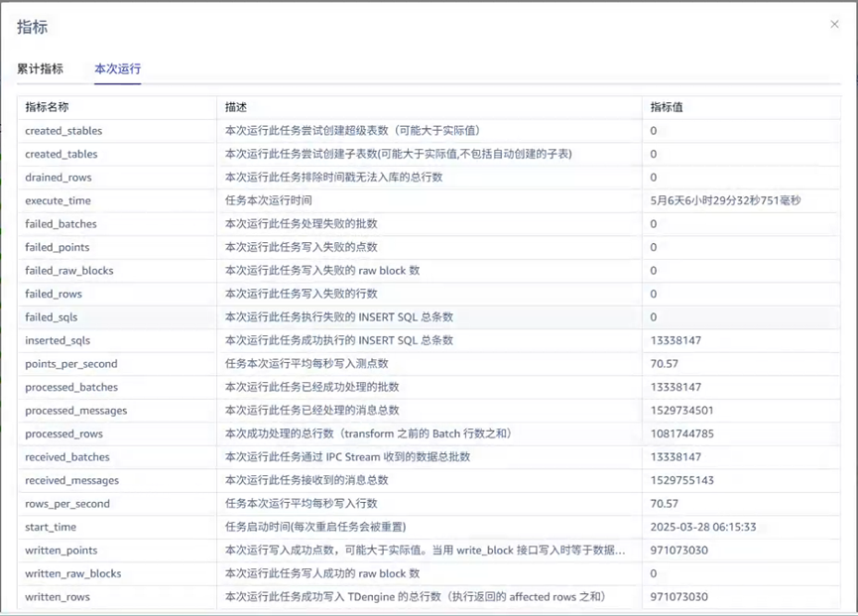Click the processed_messages value 1529734501
The width and height of the screenshot is (858, 616).
coord(682,411)
